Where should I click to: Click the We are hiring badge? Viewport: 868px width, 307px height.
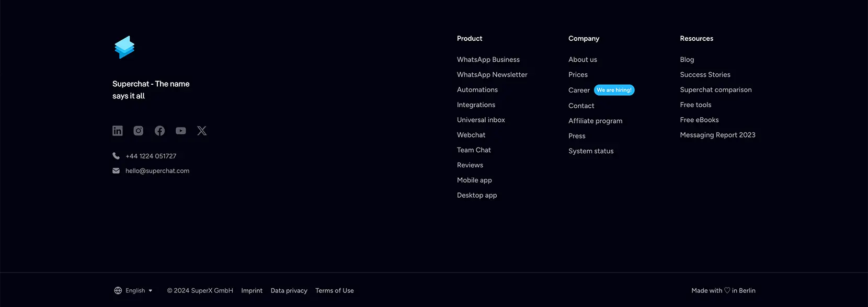614,90
